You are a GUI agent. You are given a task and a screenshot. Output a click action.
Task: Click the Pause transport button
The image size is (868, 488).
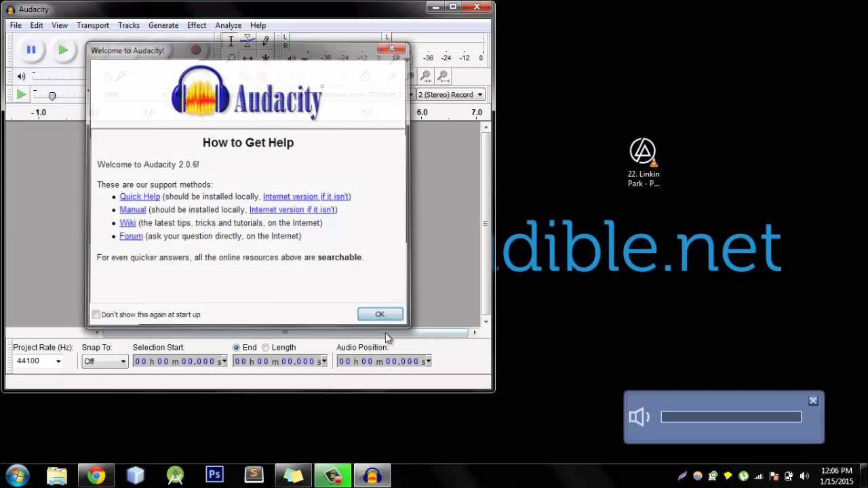(31, 49)
